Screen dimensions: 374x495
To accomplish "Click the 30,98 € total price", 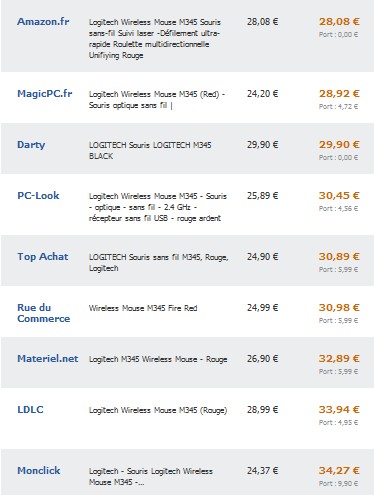I will (x=339, y=308).
